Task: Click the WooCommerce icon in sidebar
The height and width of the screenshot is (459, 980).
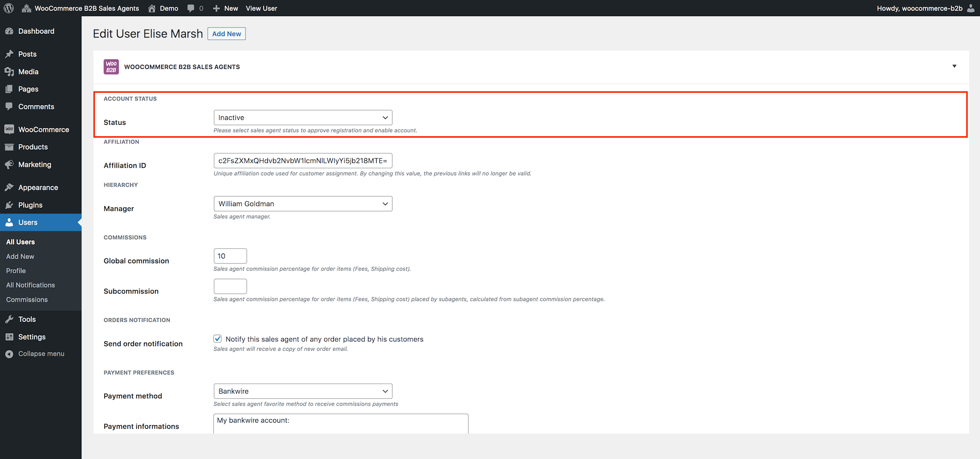Action: [9, 130]
